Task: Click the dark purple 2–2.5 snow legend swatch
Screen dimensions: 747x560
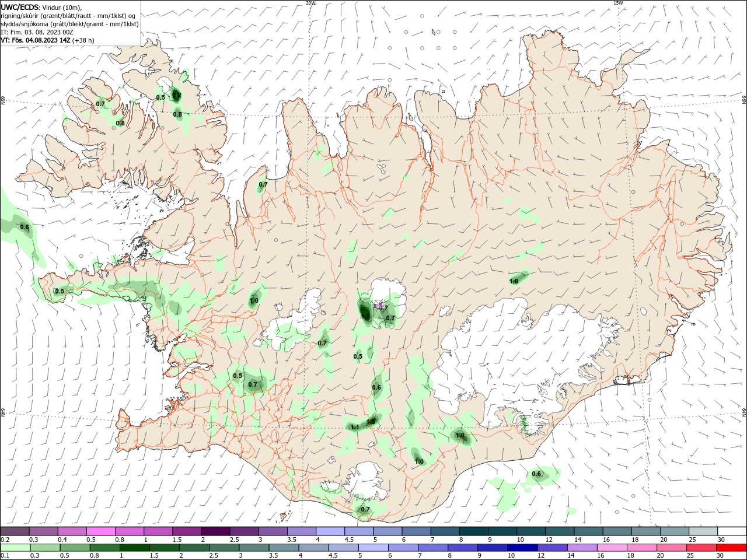Action: tap(215, 531)
